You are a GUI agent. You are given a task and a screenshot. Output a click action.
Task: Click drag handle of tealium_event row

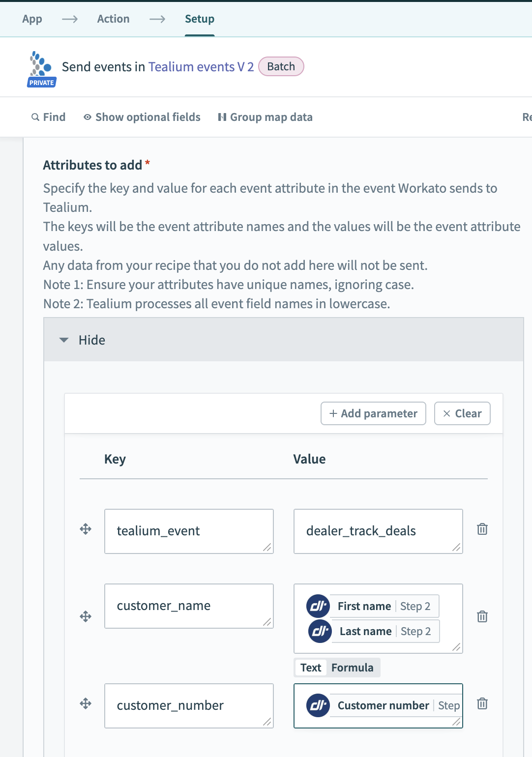coord(86,529)
